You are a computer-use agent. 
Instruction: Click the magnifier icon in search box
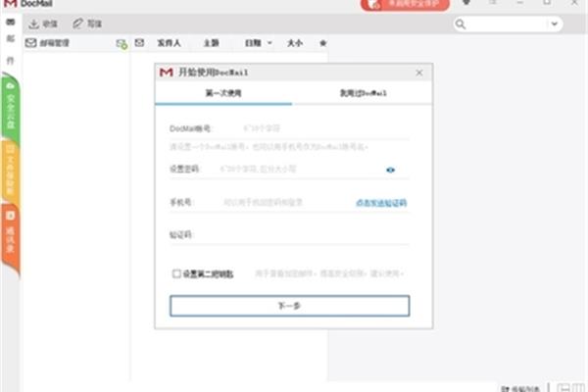[461, 24]
